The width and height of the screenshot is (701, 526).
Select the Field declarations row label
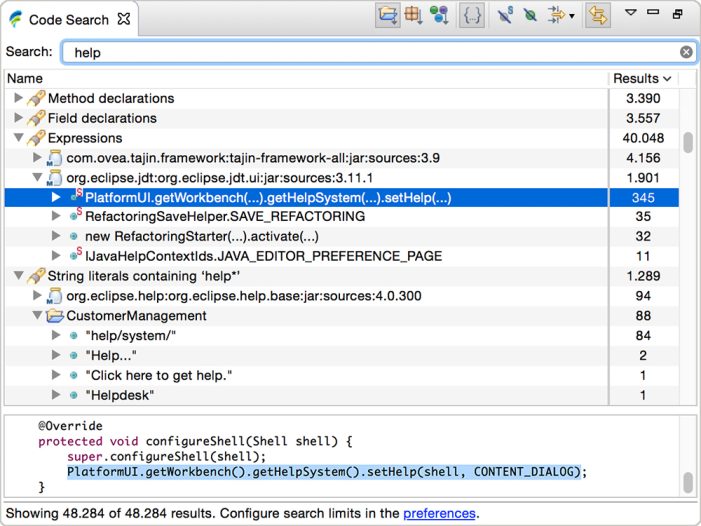(x=102, y=118)
